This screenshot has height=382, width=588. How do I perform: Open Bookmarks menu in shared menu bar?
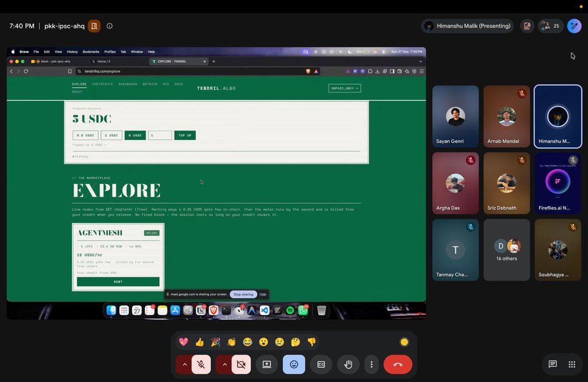tap(91, 51)
